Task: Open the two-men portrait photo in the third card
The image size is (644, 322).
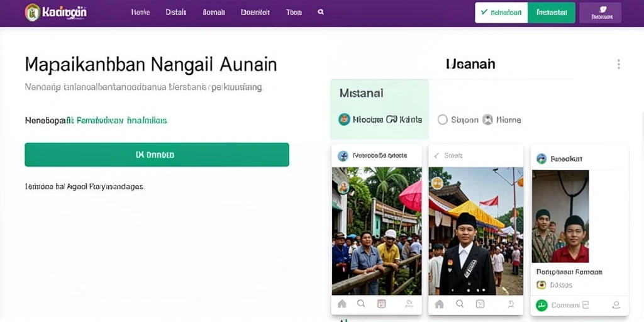Action: (560, 216)
